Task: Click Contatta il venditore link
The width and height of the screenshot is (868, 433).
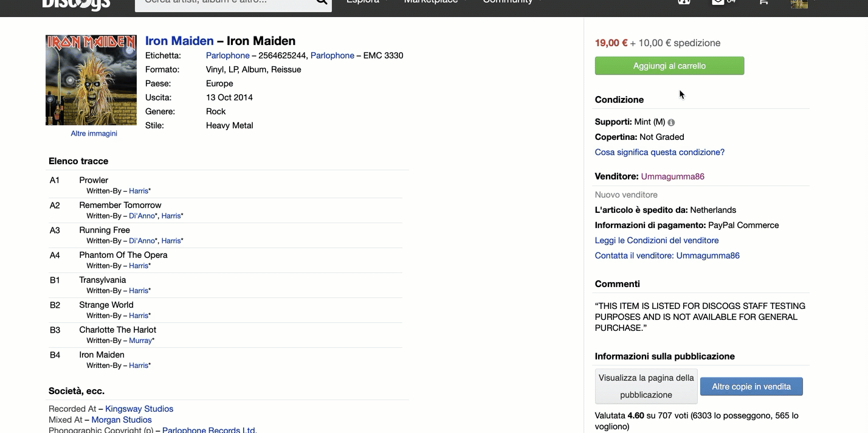Action: (667, 255)
